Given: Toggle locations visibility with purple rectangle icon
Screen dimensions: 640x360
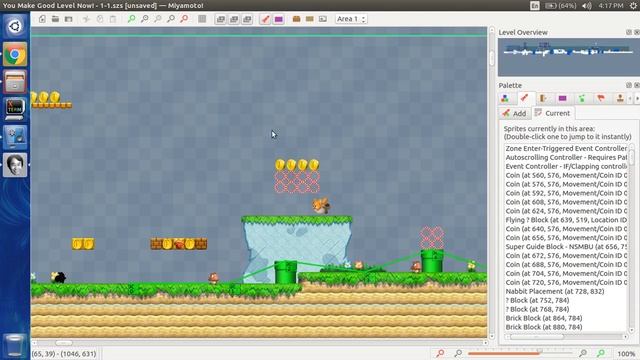Looking at the screenshot, I should (x=278, y=19).
